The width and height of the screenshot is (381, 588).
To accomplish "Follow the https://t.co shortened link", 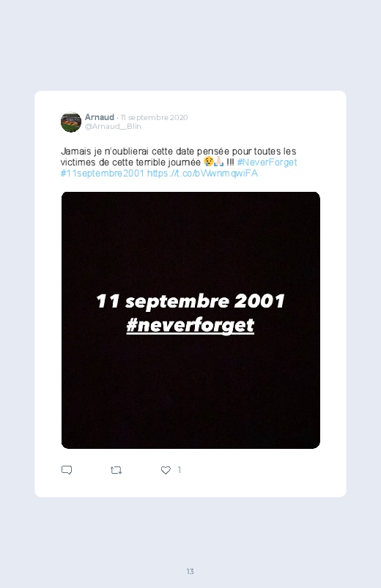I will 202,174.
